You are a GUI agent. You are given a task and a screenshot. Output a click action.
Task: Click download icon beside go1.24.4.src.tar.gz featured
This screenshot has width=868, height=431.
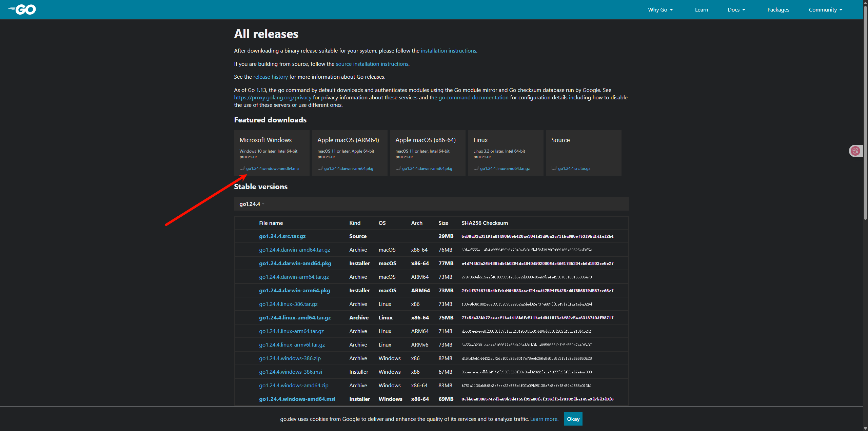[554, 168]
